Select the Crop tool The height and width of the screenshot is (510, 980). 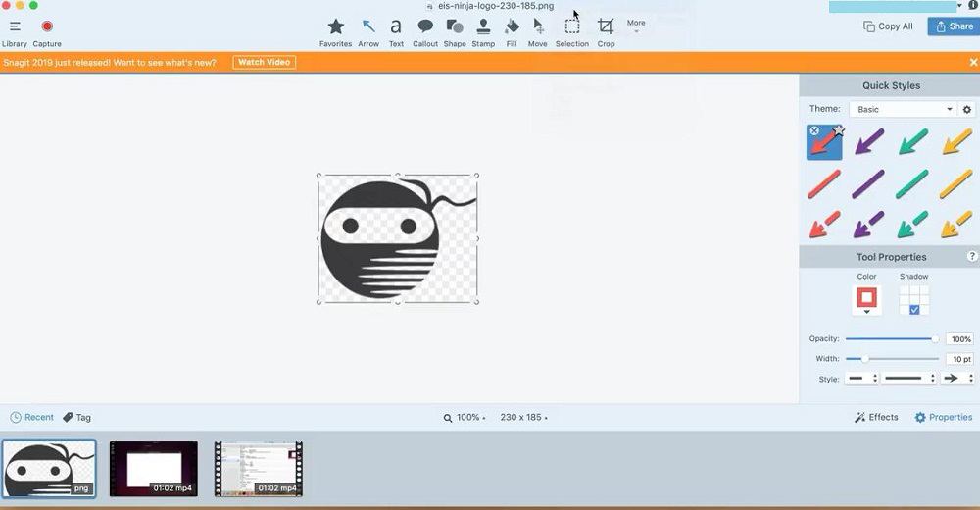[606, 33]
